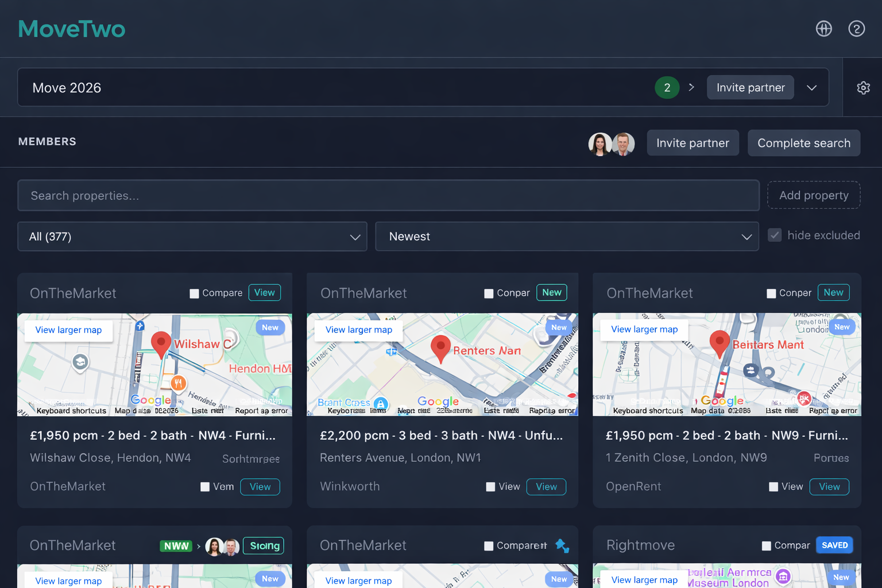Tick the View checkbox on the Winkworth property
Screen dimensions: 882x588
point(491,486)
